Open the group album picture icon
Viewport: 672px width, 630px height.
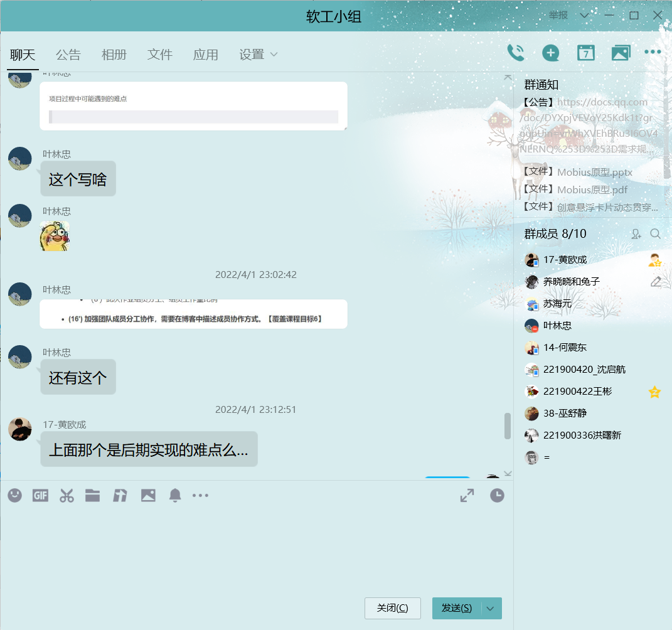coord(621,53)
